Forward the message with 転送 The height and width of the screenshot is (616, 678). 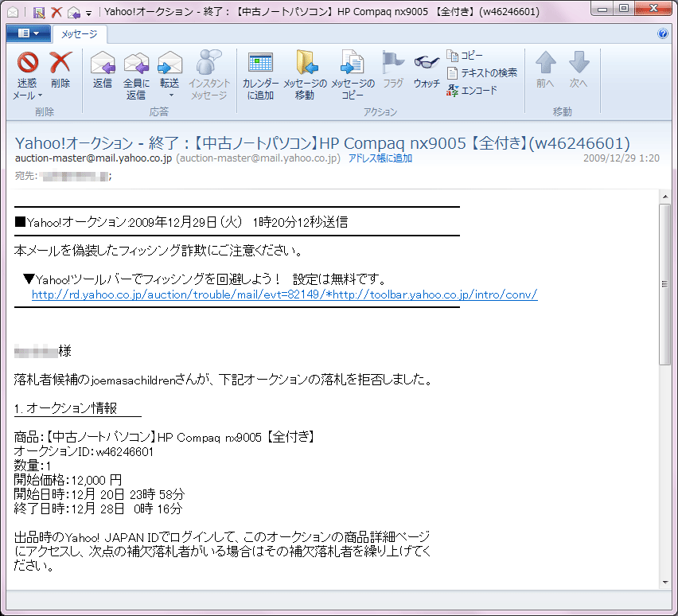click(169, 69)
